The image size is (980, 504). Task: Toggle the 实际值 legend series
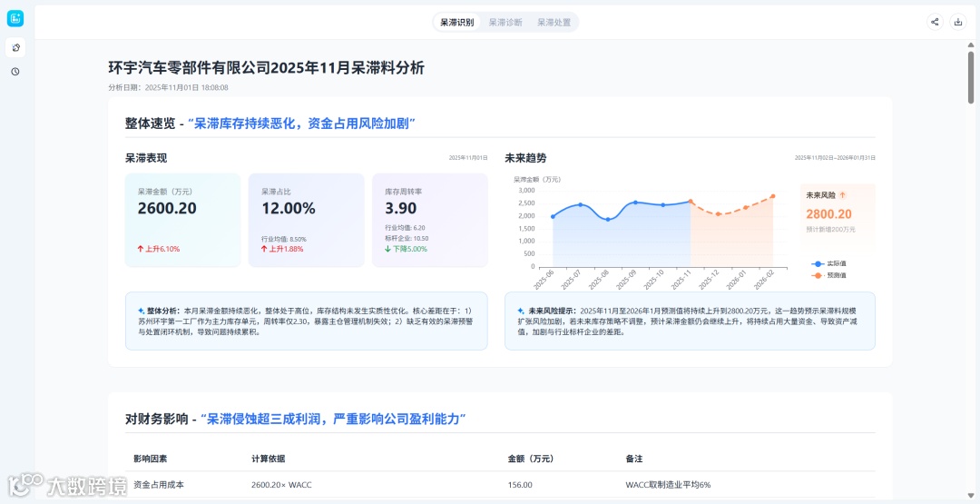828,264
